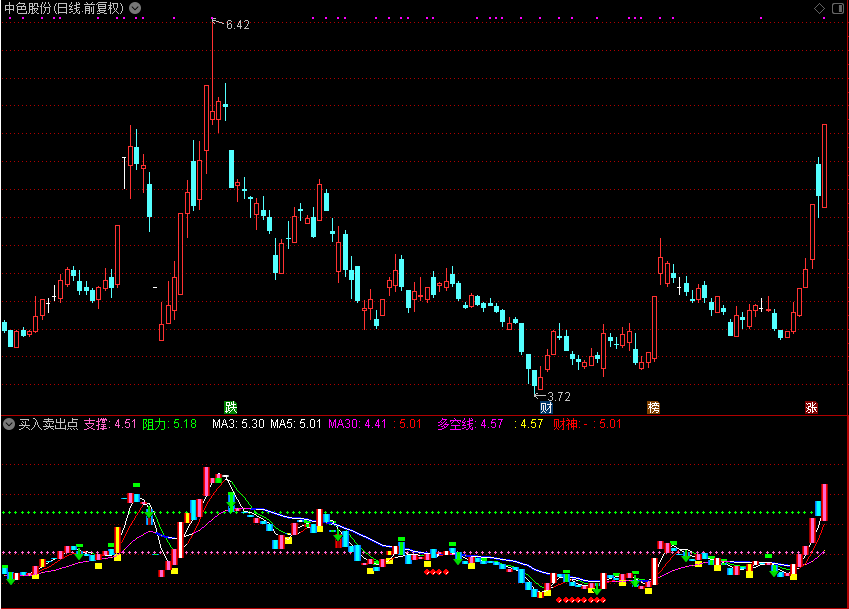849x609 pixels.
Task: Select the 买入卖出点 indicator name
Action: tap(49, 424)
